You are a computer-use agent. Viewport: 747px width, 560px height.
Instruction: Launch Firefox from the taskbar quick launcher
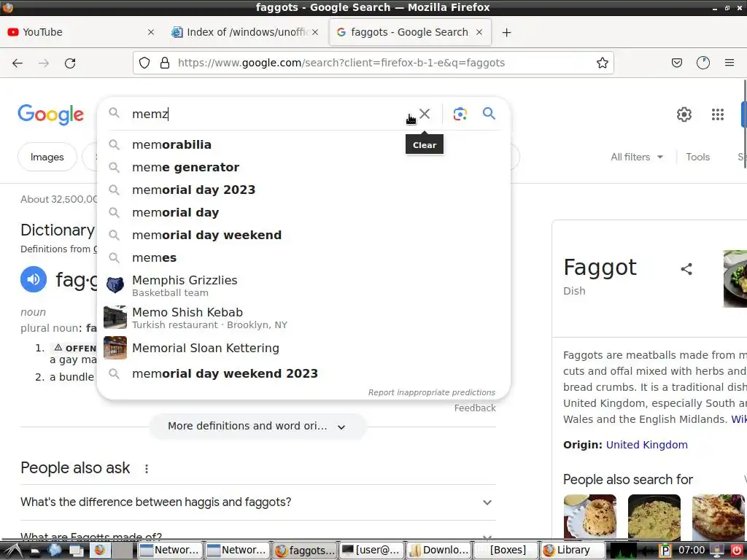pos(99,550)
